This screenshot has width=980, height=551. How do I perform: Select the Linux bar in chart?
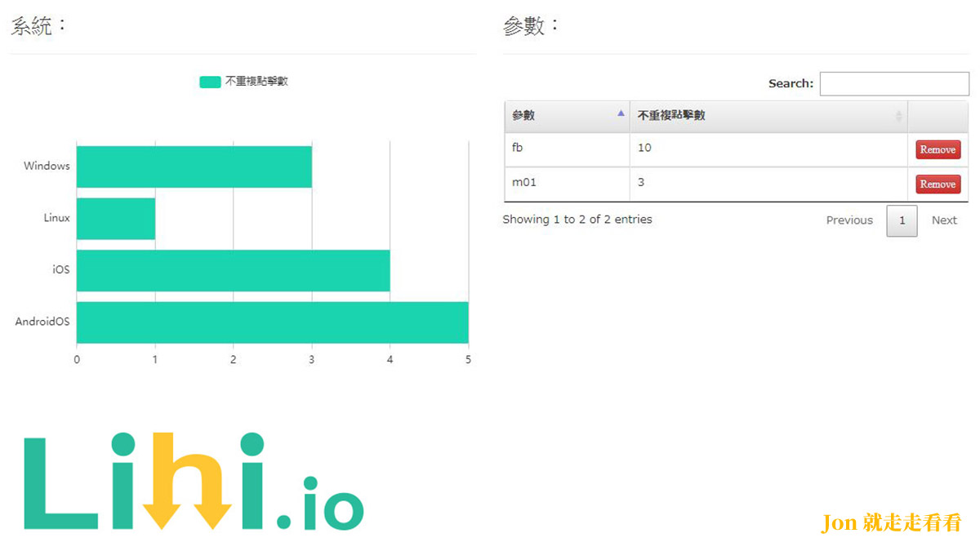[116, 219]
